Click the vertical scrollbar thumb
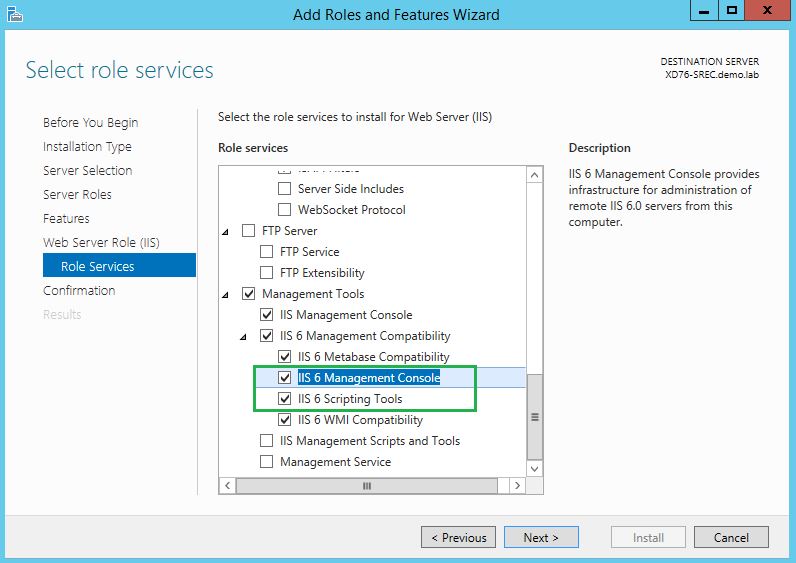 click(534, 416)
